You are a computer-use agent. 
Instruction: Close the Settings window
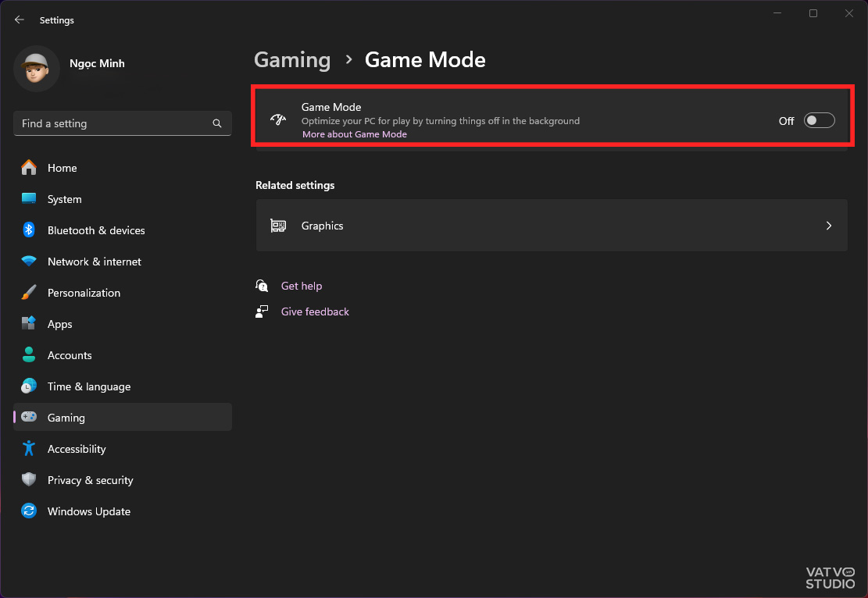click(848, 13)
